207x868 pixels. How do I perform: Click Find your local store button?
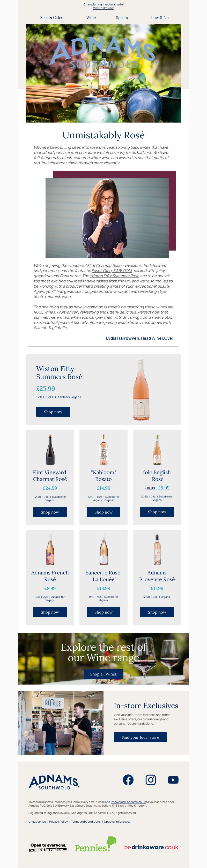coord(140,737)
